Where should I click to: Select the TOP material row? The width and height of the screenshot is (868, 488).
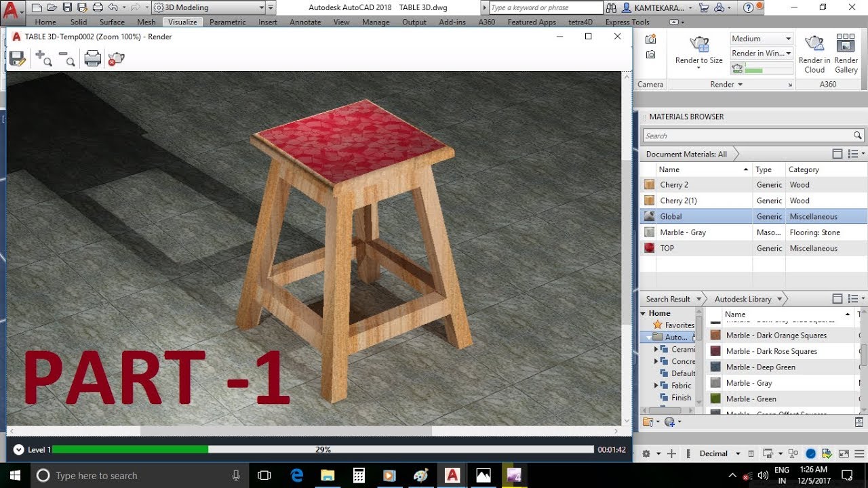(753, 248)
